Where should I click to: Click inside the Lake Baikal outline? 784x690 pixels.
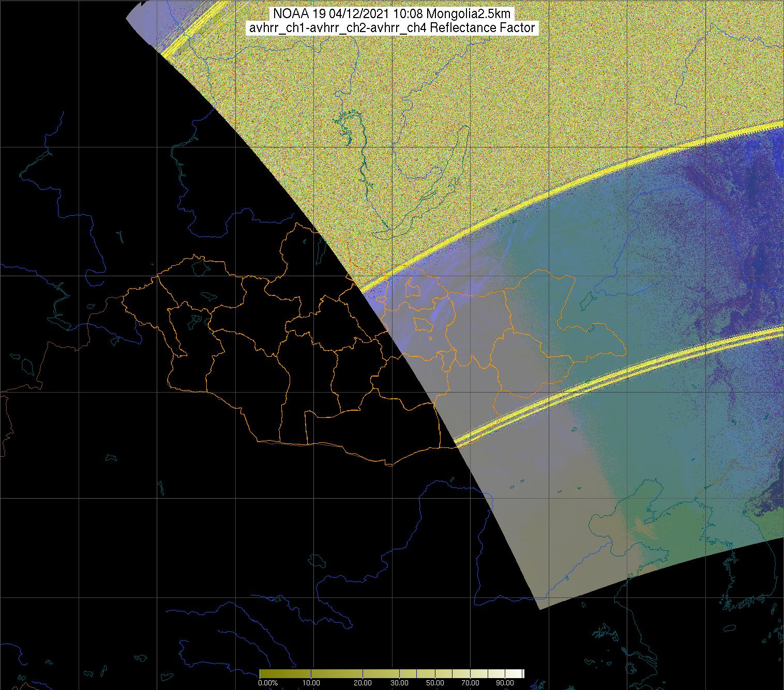[x=453, y=176]
